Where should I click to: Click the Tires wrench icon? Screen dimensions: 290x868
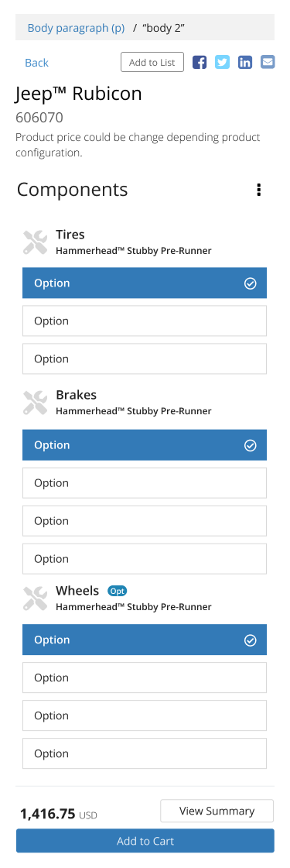[x=36, y=242]
